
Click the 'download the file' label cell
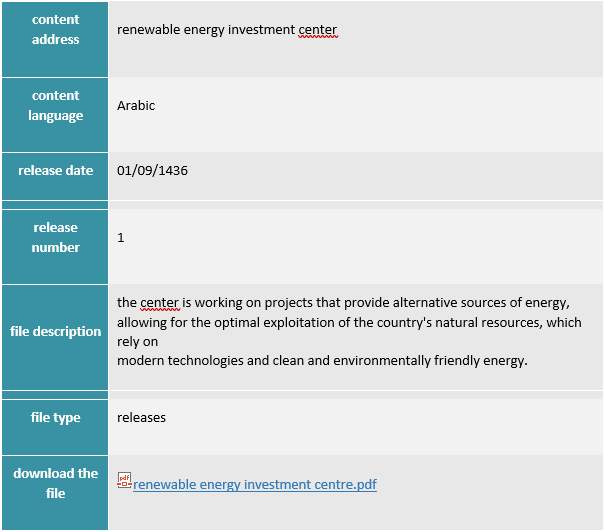(55, 484)
